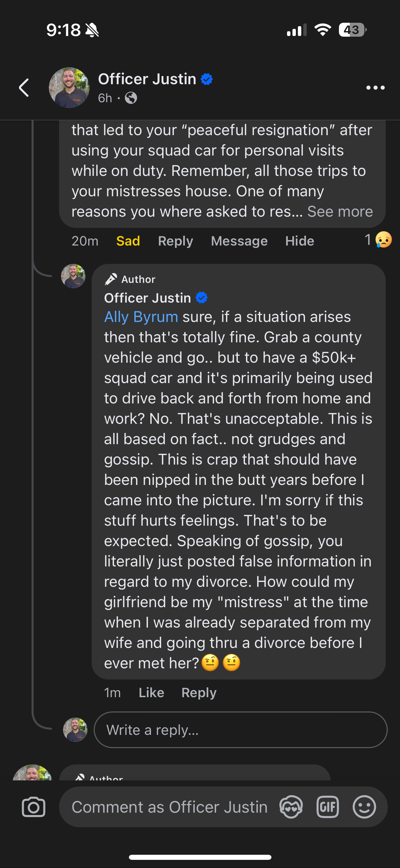The height and width of the screenshot is (868, 400).
Task: Tap the sad reaction emoji count
Action: pyautogui.click(x=378, y=240)
